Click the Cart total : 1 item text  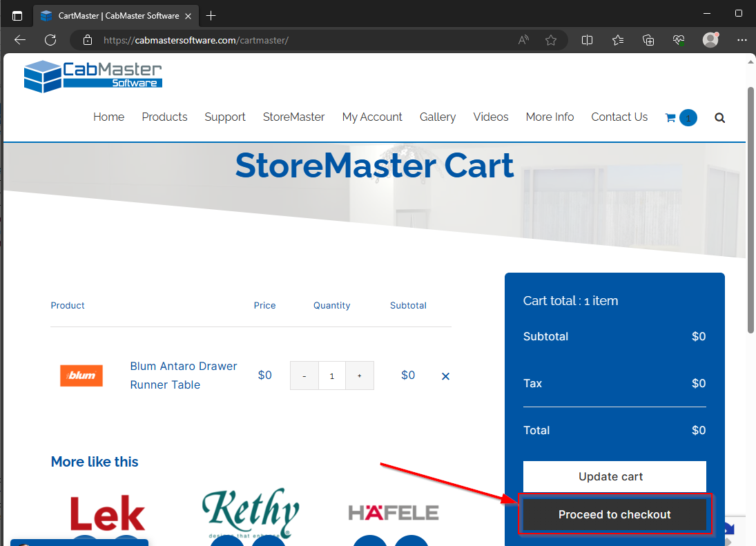pyautogui.click(x=570, y=301)
